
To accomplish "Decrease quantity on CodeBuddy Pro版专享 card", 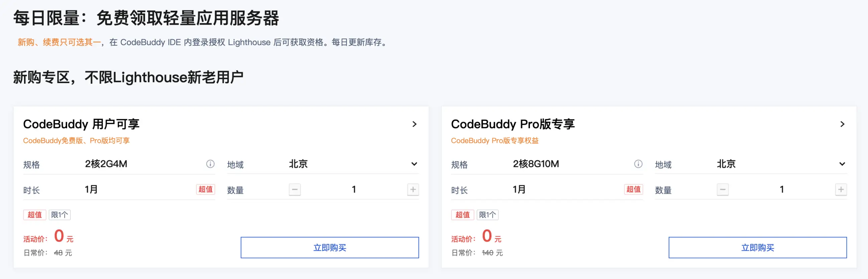I will 722,189.
